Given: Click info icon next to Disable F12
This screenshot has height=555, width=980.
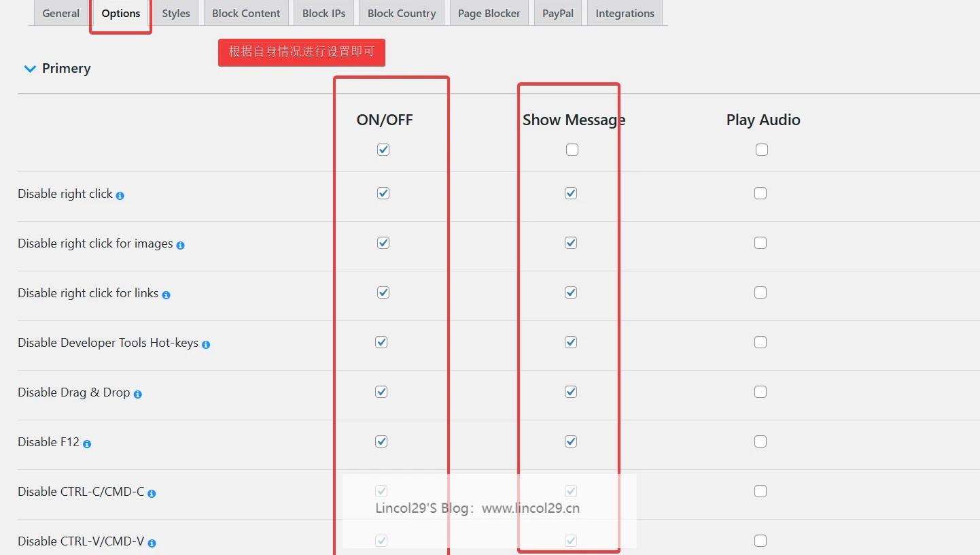Looking at the screenshot, I should click(x=87, y=444).
